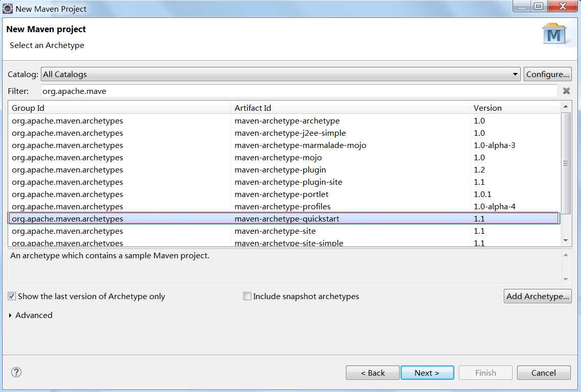The image size is (581, 392).
Task: Open the Catalog dropdown showing All Catalogs
Action: pos(281,74)
